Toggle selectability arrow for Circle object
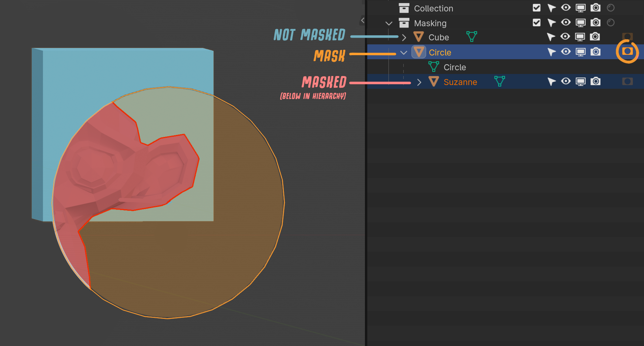The image size is (644, 346). (551, 52)
